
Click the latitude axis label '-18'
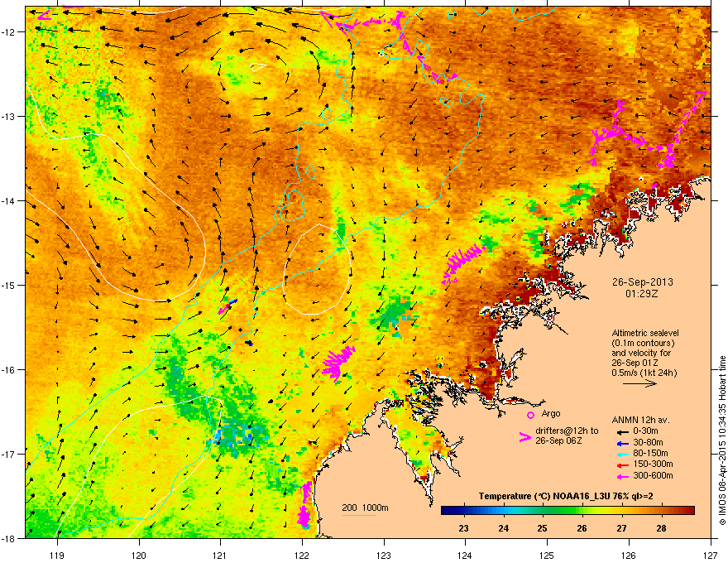pyautogui.click(x=8, y=538)
